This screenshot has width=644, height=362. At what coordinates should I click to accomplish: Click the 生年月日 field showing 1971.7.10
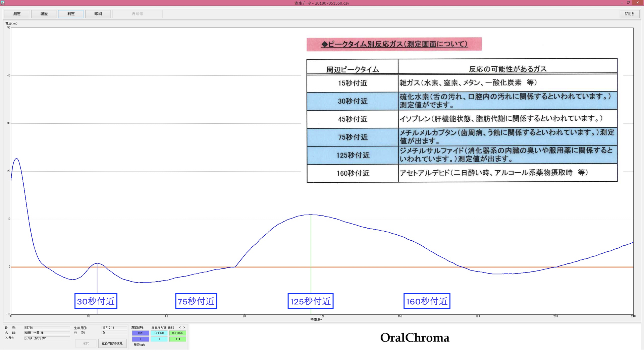coord(114,328)
